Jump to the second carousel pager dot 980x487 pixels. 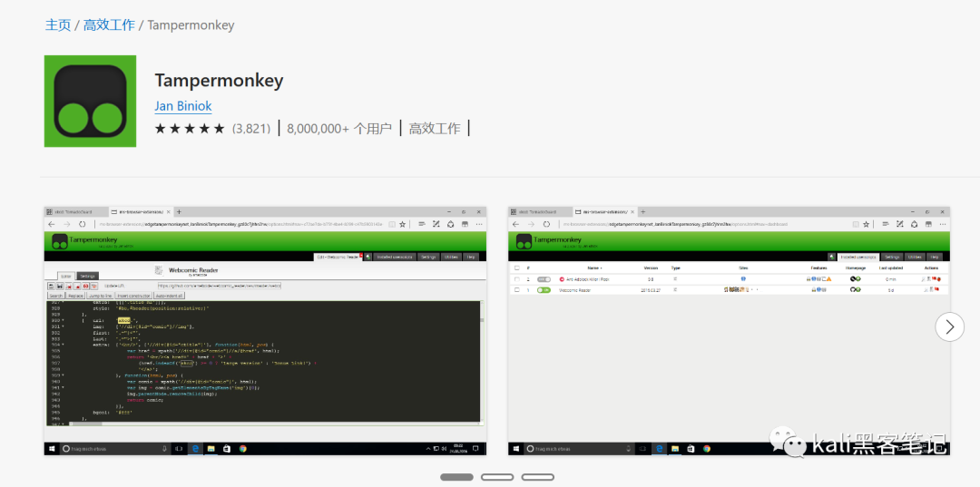click(497, 477)
